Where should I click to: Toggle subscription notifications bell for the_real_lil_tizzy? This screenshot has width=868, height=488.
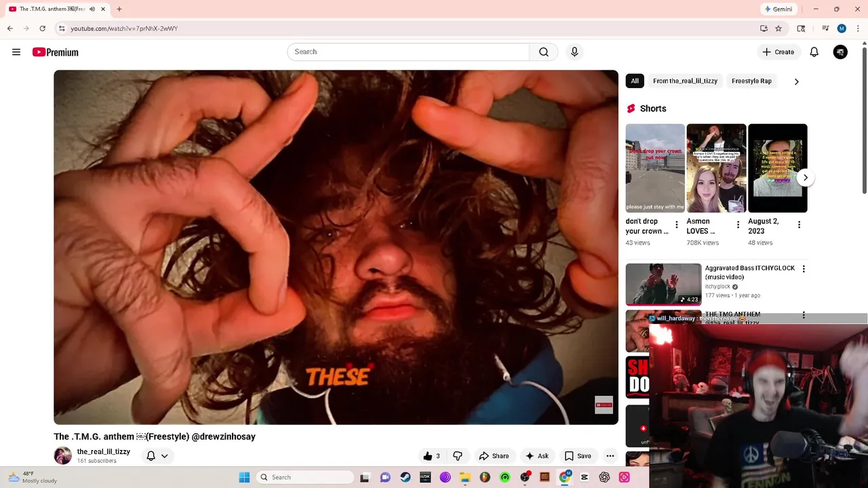(x=151, y=456)
